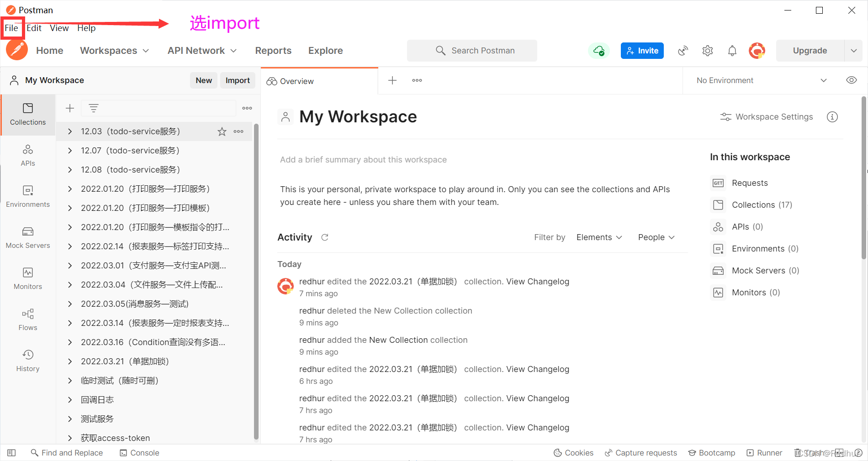Expand the 2022.03.21 (单据加锁) collection
The height and width of the screenshot is (461, 868).
coord(70,361)
